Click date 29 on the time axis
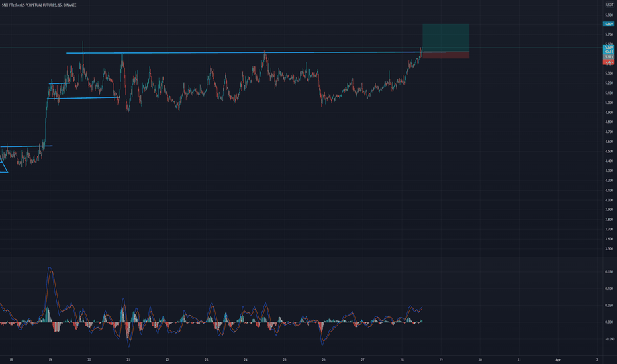 [x=441, y=359]
